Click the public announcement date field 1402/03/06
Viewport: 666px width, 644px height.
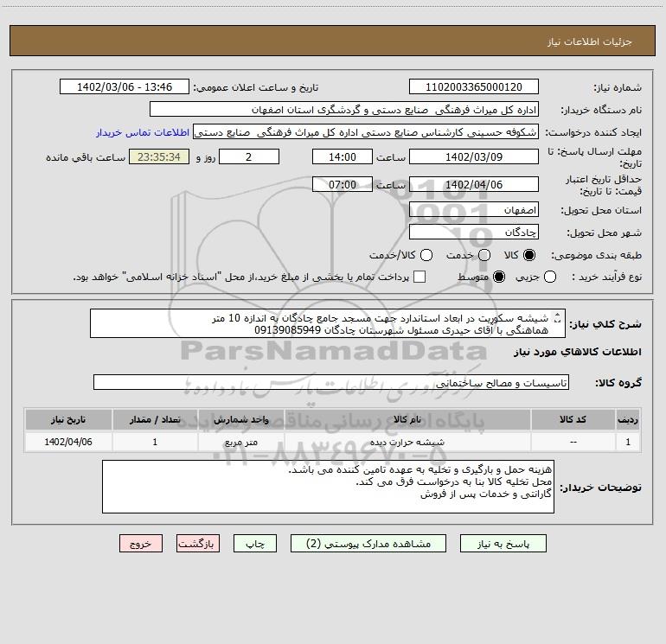(x=124, y=86)
